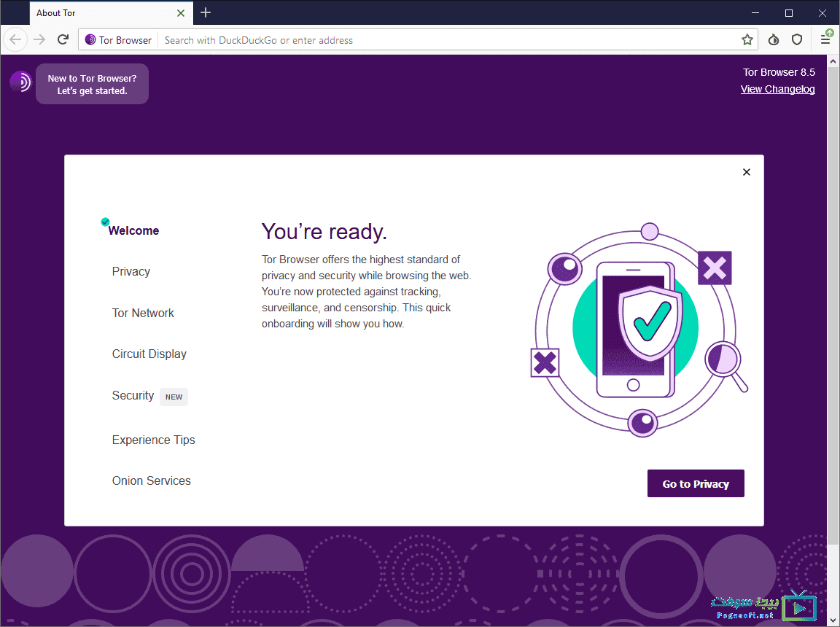Open the hamburger application menu

point(826,39)
